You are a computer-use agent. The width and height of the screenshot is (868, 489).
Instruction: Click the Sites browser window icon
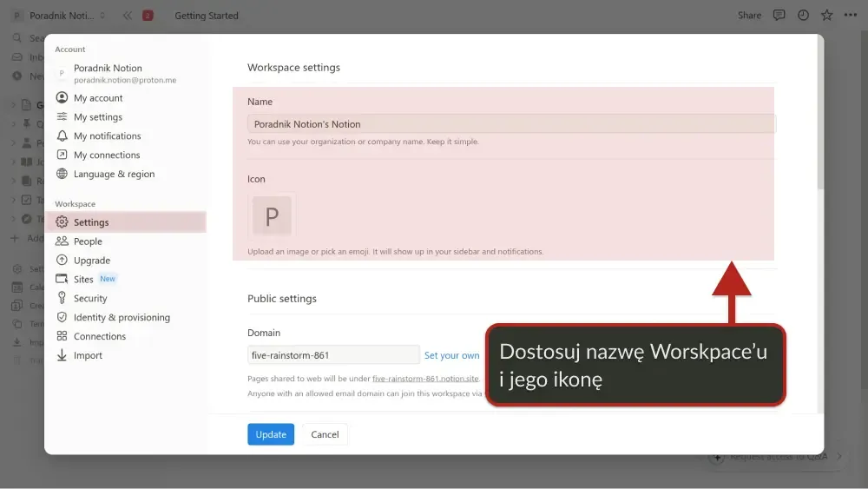[62, 279]
